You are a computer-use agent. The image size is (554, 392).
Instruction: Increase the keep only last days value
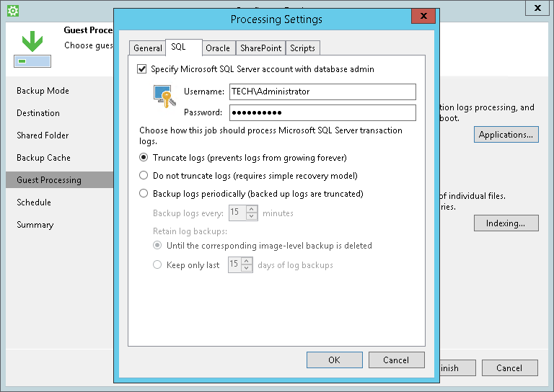[x=247, y=262]
